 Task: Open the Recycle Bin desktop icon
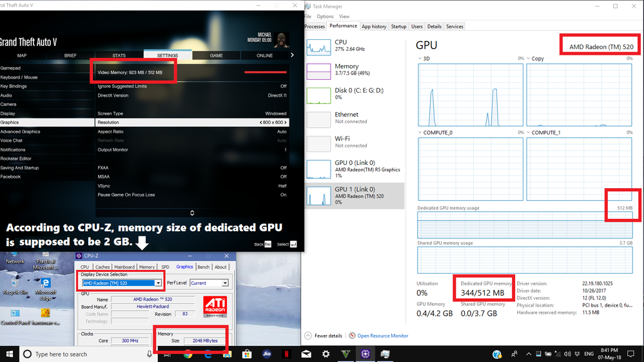tap(15, 286)
